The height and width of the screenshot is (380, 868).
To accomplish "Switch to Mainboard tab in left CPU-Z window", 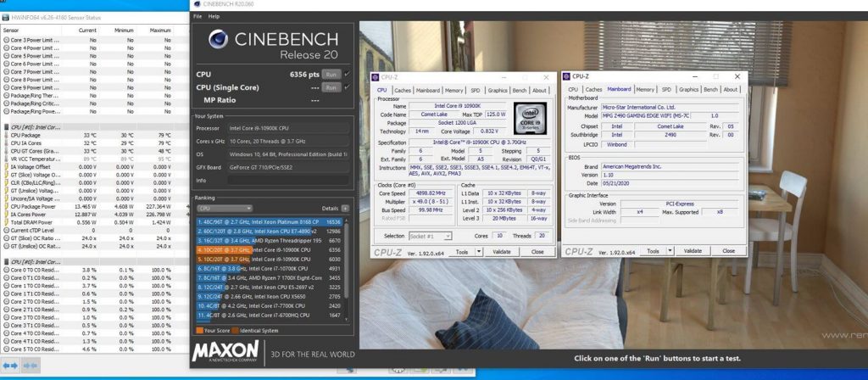I will click(x=428, y=90).
